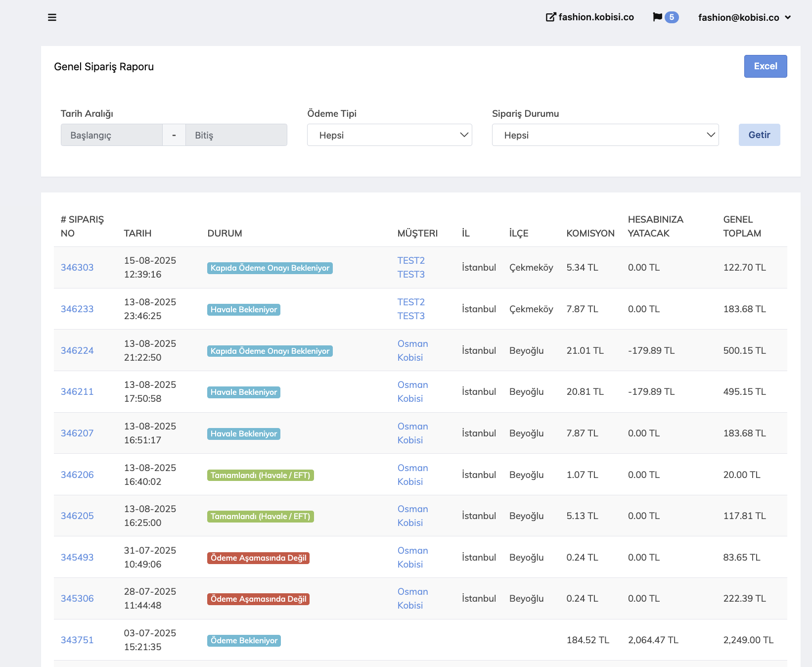Open order number 346303
This screenshot has width=812, height=667.
click(77, 268)
